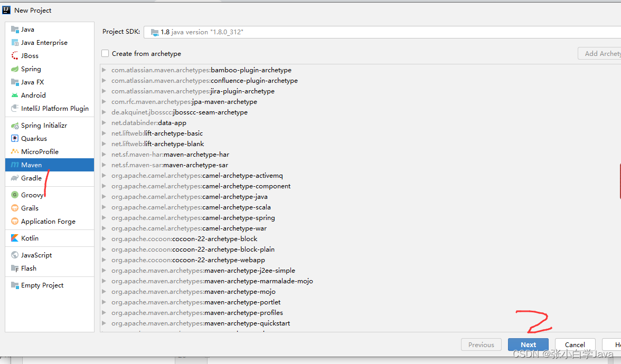The height and width of the screenshot is (364, 621).
Task: Expand confluence-plugin-archetype node
Action: 103,81
